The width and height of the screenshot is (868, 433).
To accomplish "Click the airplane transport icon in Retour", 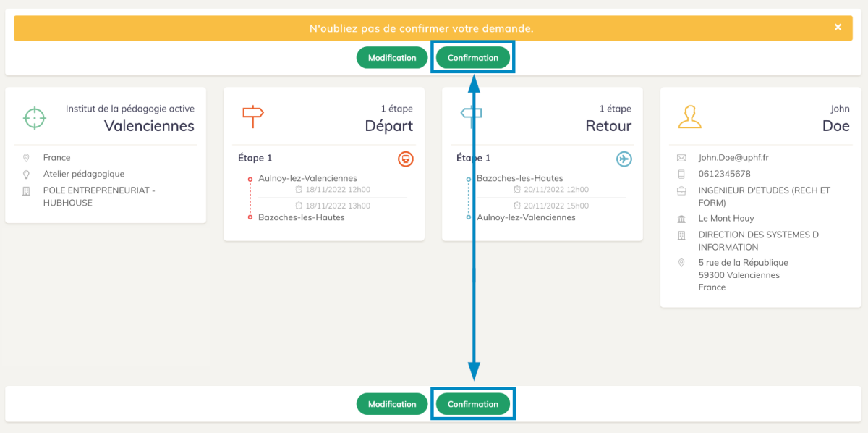I will point(624,159).
